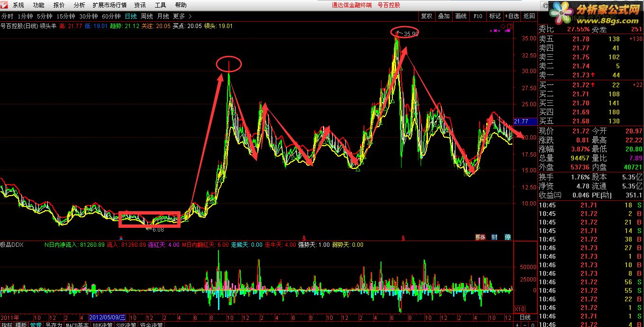This screenshot has width=644, height=327.
Task: Click the 委比 27.55% value
Action: pyautogui.click(x=578, y=29)
